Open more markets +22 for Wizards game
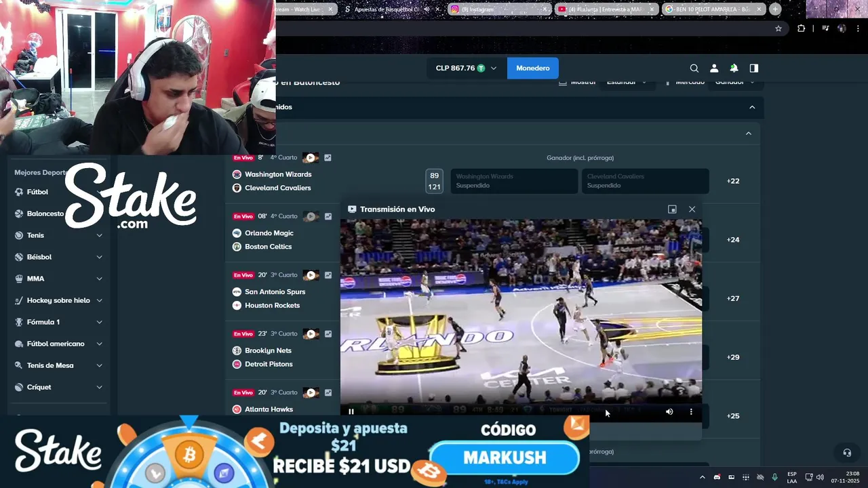 pos(733,181)
